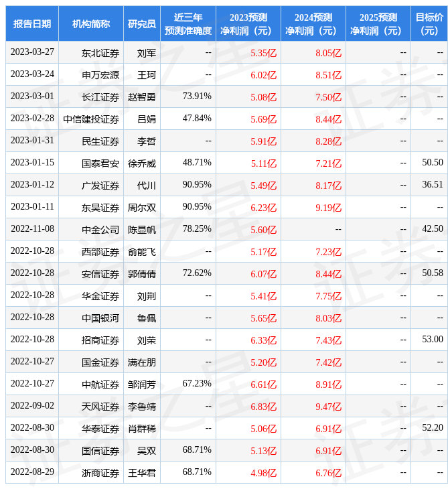Click the 47.84% accuracy value
Image resolution: width=448 pixels, height=489 pixels.
(197, 118)
